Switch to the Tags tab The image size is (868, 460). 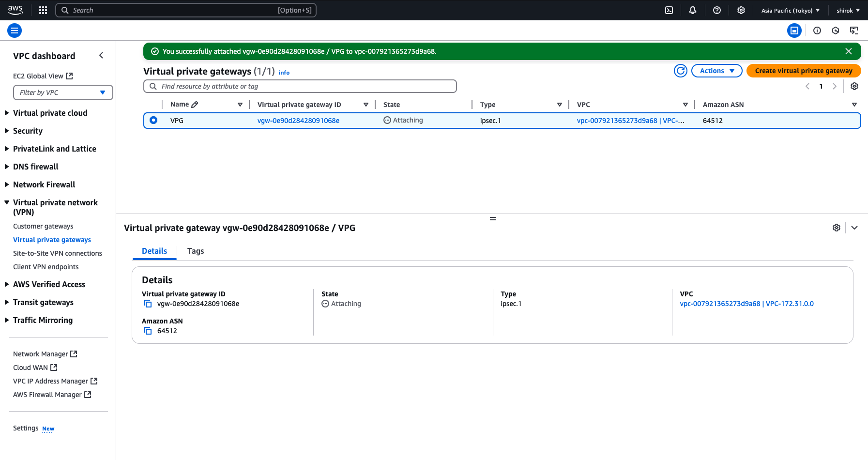click(196, 251)
